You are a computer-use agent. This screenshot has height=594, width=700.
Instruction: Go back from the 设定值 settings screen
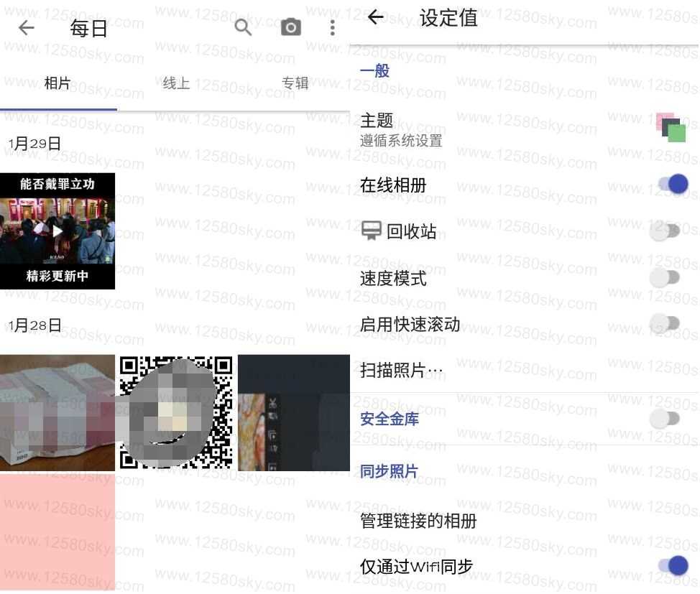(375, 17)
